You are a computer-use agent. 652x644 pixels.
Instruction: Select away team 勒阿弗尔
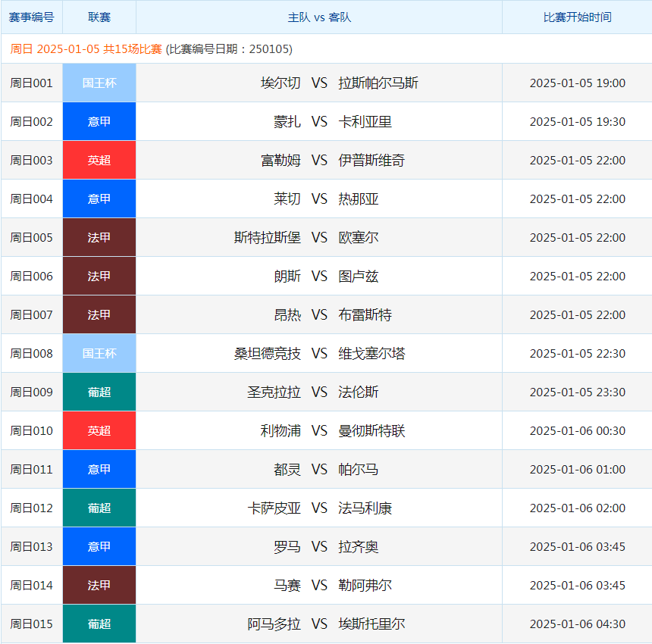tap(365, 586)
